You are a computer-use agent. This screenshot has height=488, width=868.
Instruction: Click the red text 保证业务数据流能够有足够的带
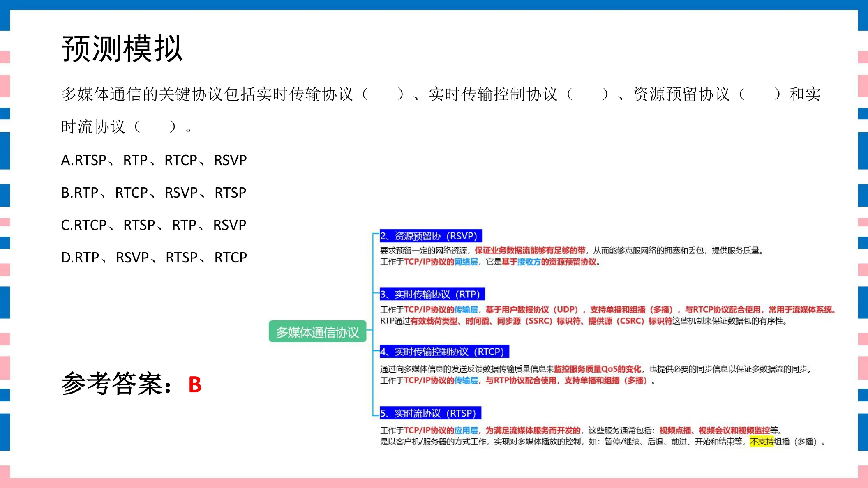tap(530, 250)
